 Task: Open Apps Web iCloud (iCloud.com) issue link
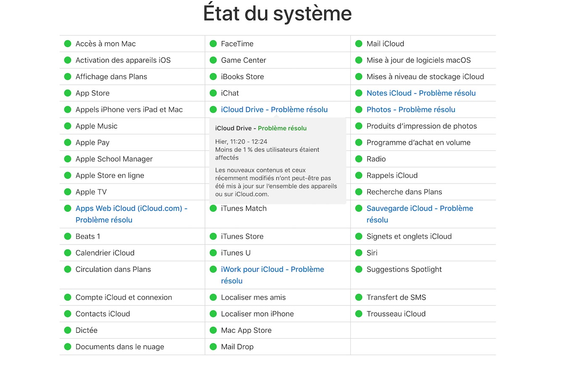[x=131, y=214]
